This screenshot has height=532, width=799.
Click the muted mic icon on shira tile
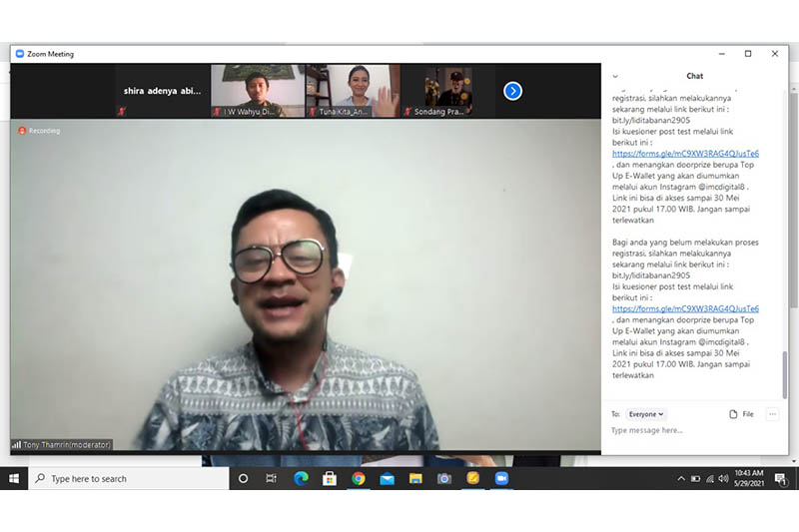click(121, 112)
